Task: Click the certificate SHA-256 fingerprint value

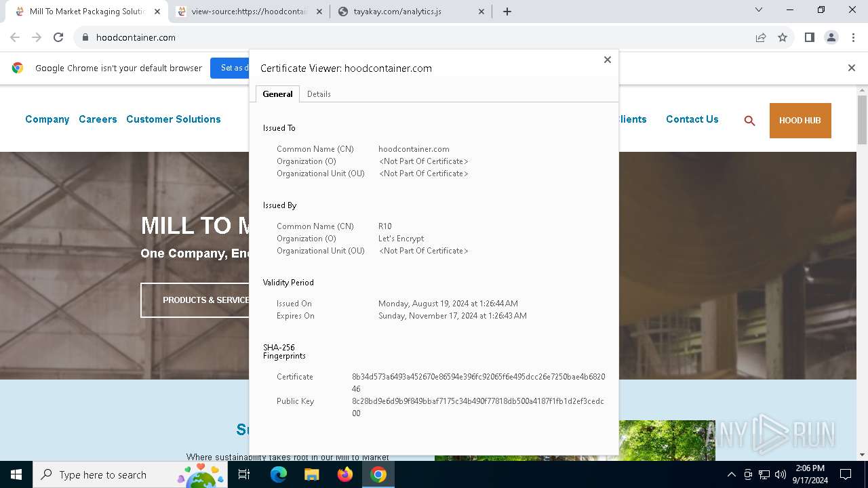Action: click(x=478, y=383)
